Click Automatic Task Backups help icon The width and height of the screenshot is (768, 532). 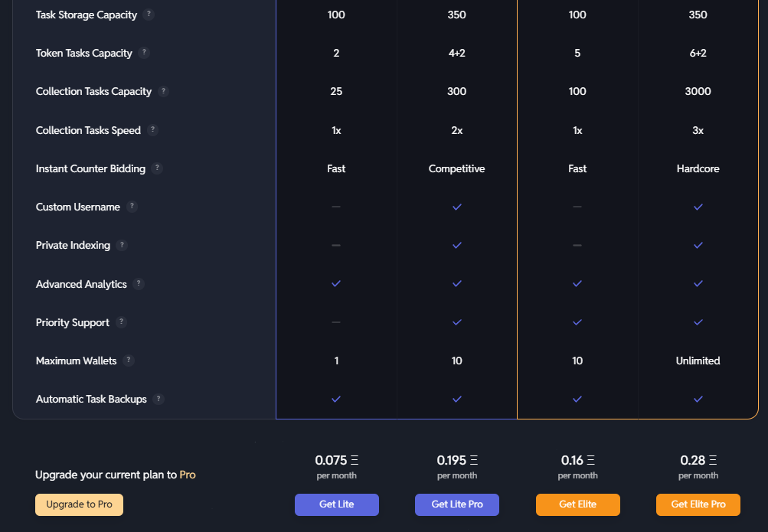tap(159, 399)
